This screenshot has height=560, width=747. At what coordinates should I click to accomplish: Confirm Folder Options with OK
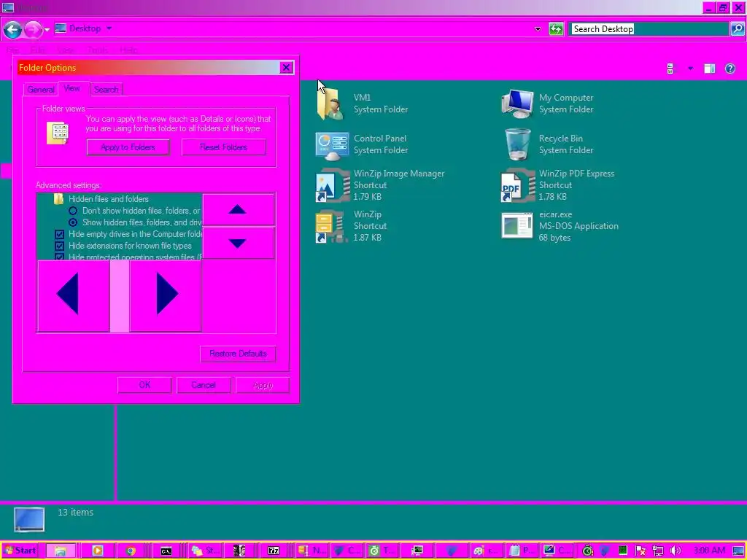[144, 385]
